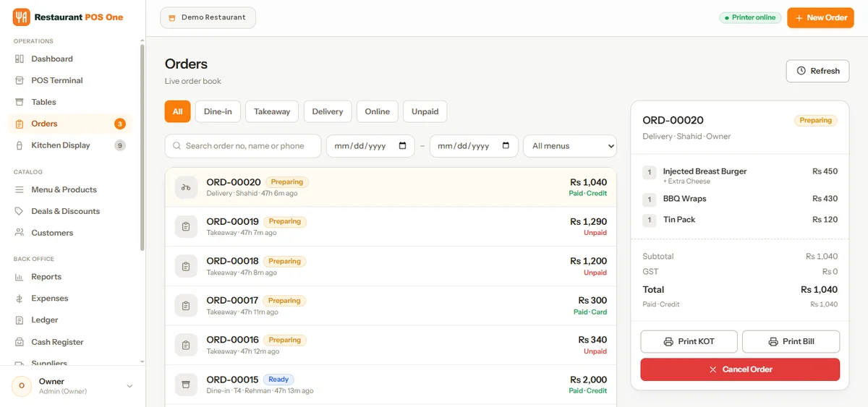This screenshot has width=868, height=407.
Task: Click BBQ Wraps item line
Action: click(x=740, y=199)
